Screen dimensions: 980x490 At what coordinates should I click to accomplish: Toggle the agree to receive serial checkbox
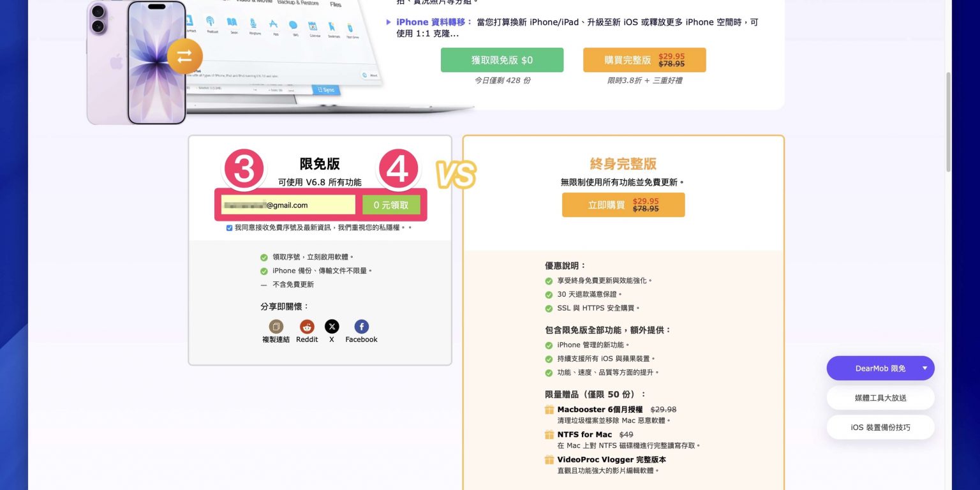(x=230, y=228)
